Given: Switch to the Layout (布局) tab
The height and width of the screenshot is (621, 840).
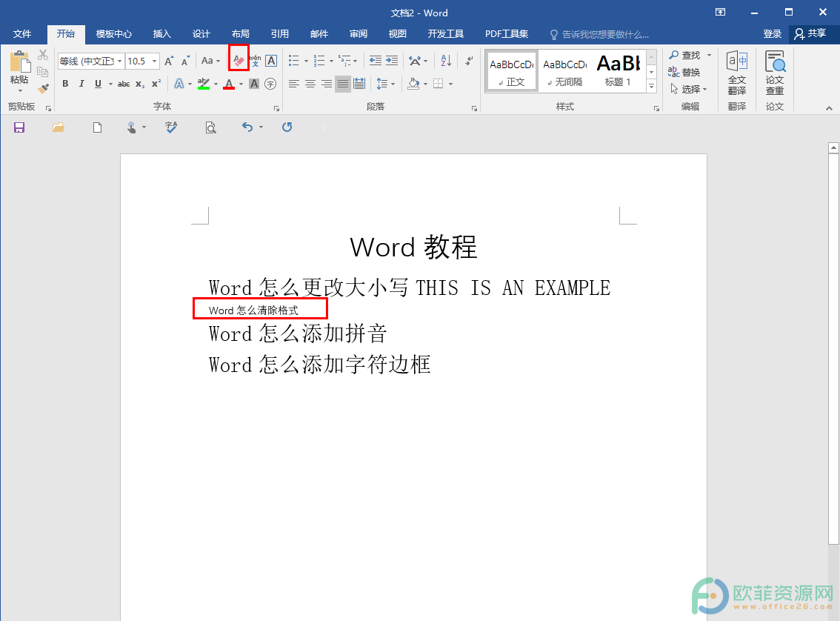Looking at the screenshot, I should point(241,34).
